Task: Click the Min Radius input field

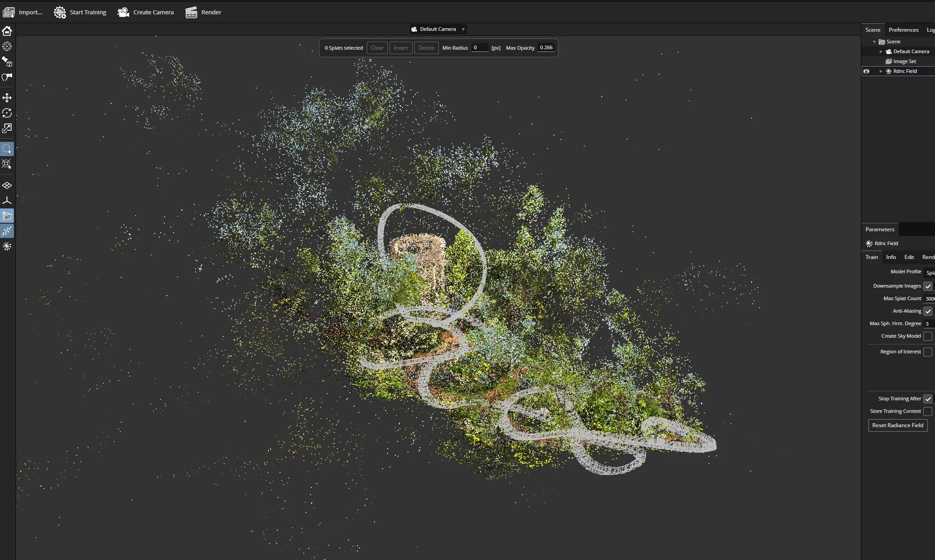Action: [480, 48]
